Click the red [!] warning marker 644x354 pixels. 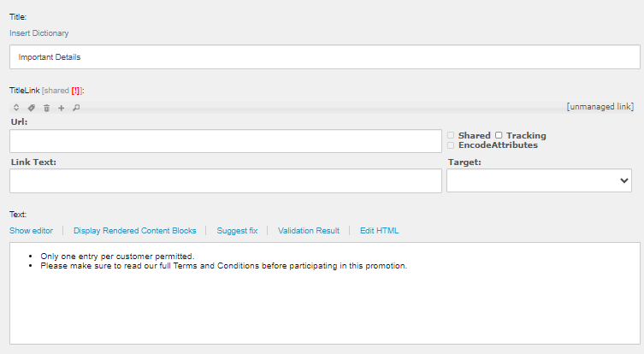coord(75,91)
